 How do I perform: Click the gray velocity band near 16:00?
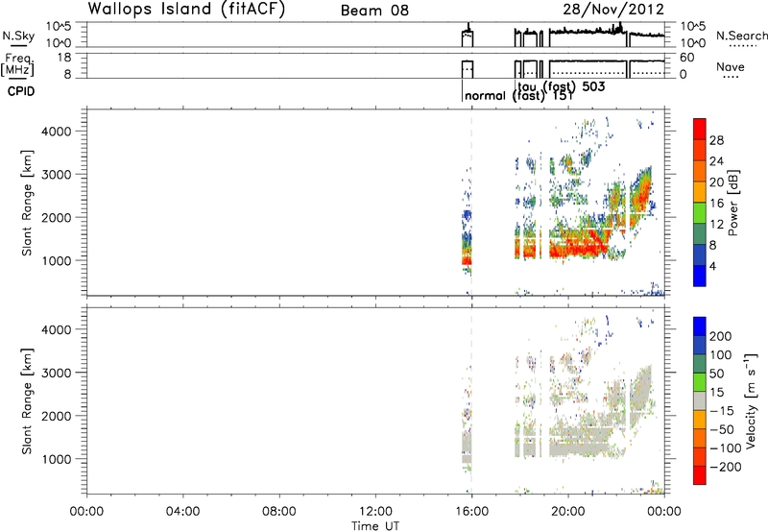(x=467, y=447)
